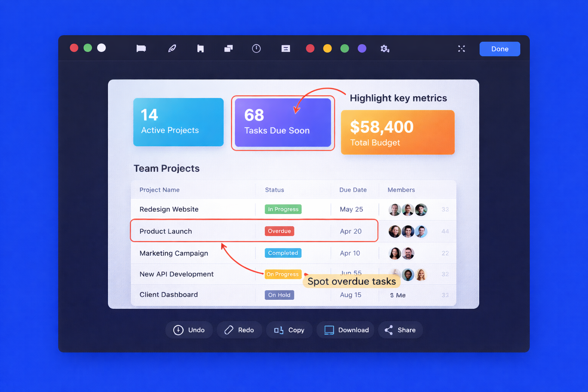The width and height of the screenshot is (588, 392).
Task: Select the bookmark shape tool
Action: pos(201,49)
